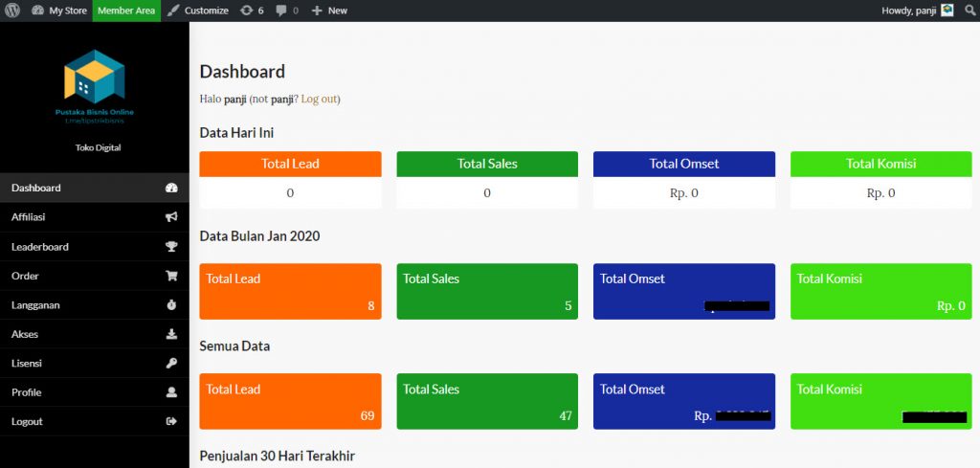This screenshot has width=980, height=468.
Task: Select Langganan in the sidebar
Action: 95,305
